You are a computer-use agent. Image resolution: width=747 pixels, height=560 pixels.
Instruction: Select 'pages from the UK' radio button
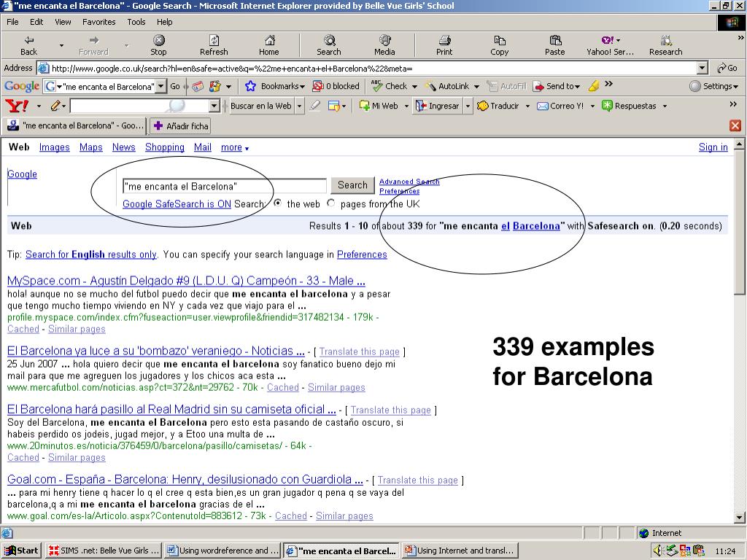pos(331,203)
